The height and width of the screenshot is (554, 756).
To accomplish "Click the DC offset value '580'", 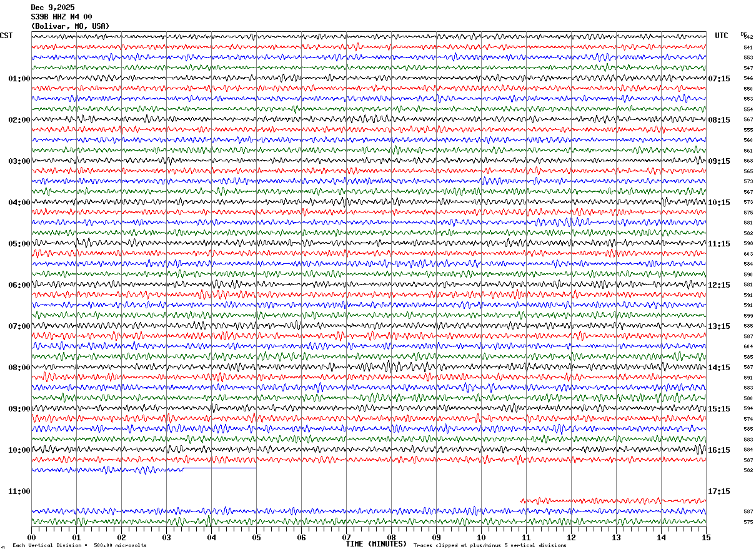I will (748, 398).
